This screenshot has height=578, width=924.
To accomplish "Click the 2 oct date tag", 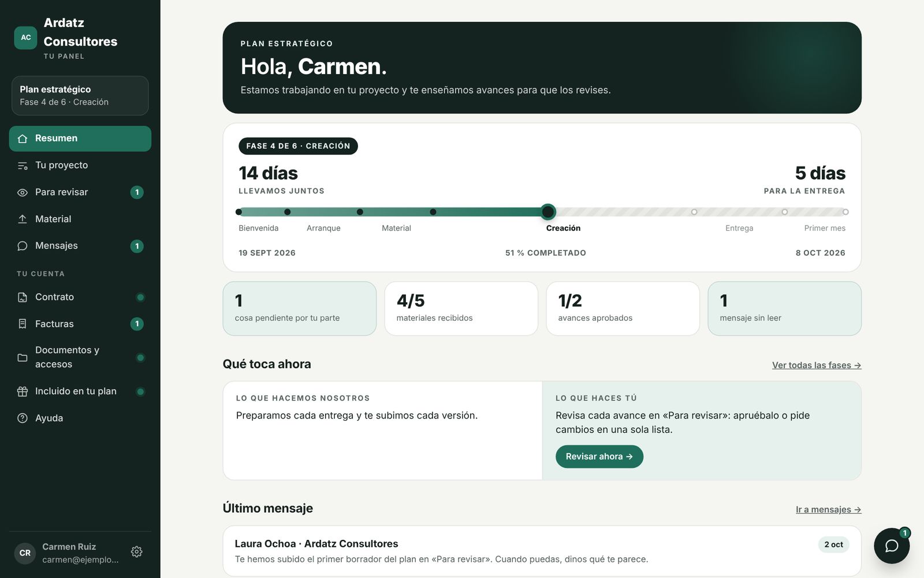I will pos(833,544).
